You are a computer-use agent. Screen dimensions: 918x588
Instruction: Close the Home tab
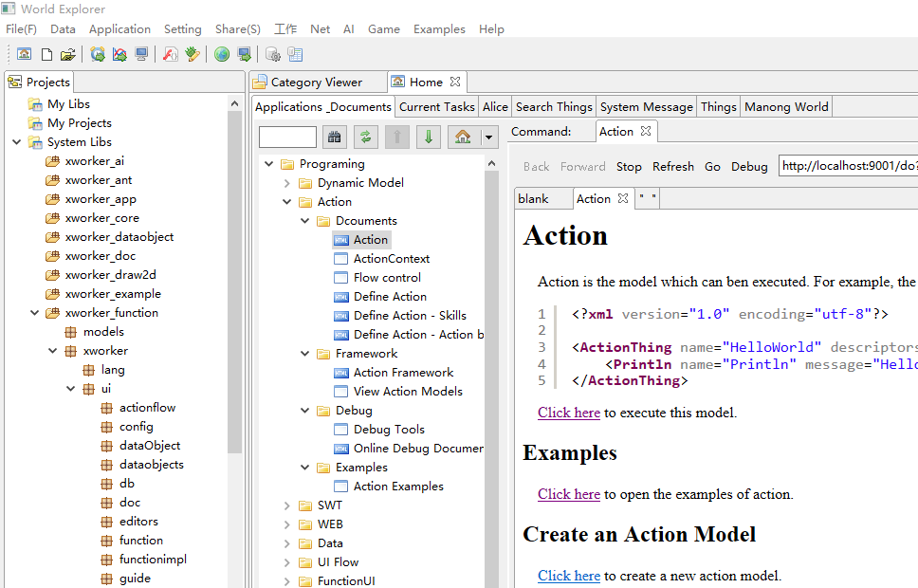[x=455, y=82]
